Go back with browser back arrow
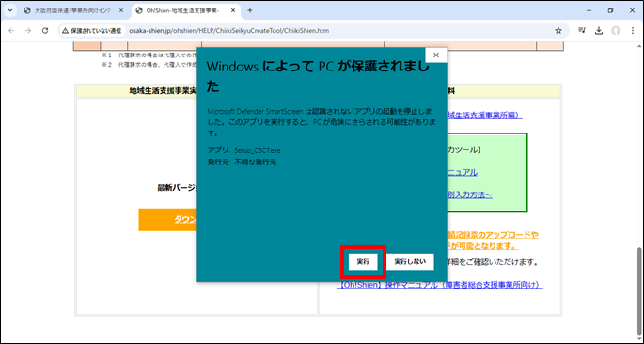This screenshot has width=644, height=344. 11,31
